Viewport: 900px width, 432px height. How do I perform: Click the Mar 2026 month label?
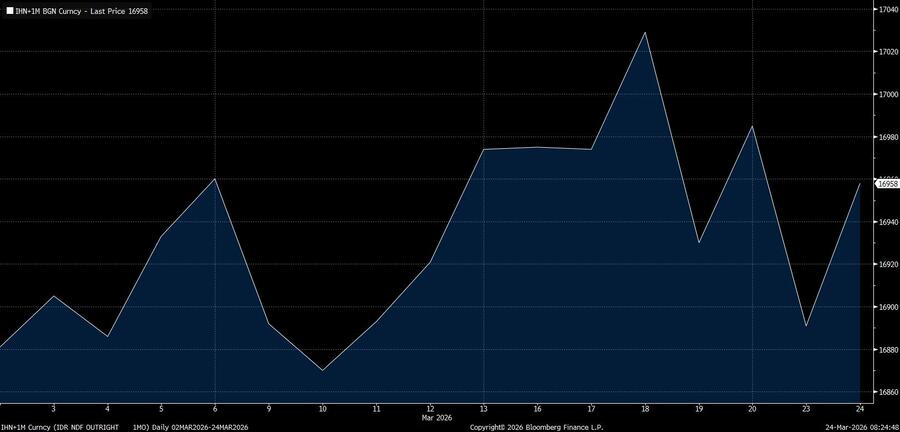[x=436, y=418]
